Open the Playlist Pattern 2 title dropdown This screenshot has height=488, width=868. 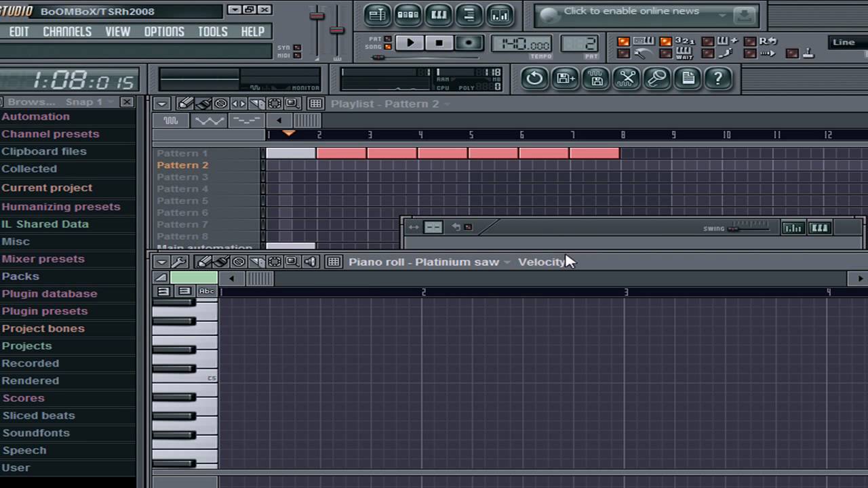click(447, 104)
